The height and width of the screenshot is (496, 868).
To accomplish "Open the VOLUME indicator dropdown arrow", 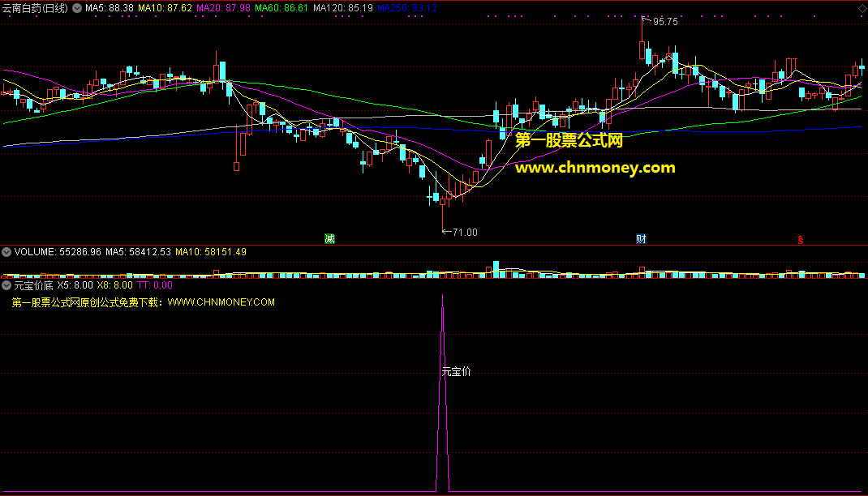I will coord(6,252).
